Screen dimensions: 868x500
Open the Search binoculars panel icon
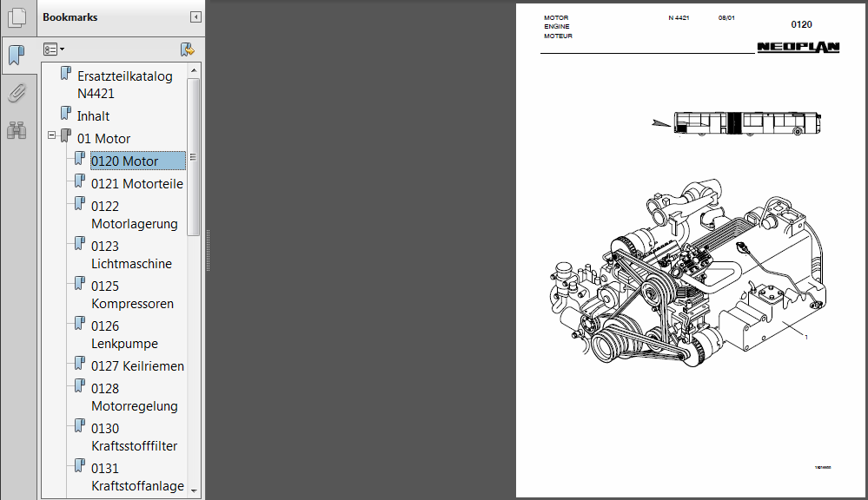click(x=17, y=130)
